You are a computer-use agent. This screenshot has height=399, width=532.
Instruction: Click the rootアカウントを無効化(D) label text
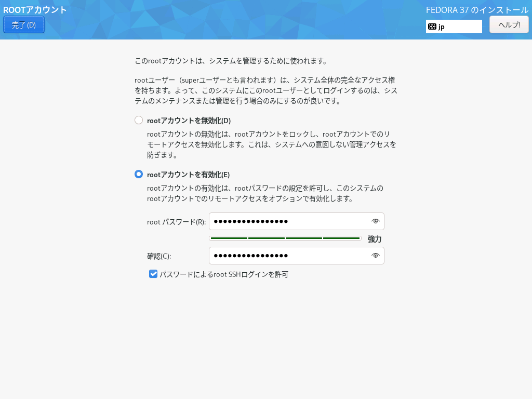[189, 121]
